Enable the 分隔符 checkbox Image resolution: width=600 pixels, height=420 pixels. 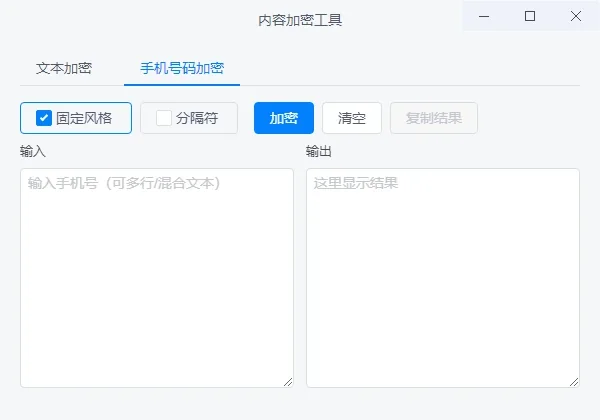pyautogui.click(x=164, y=118)
